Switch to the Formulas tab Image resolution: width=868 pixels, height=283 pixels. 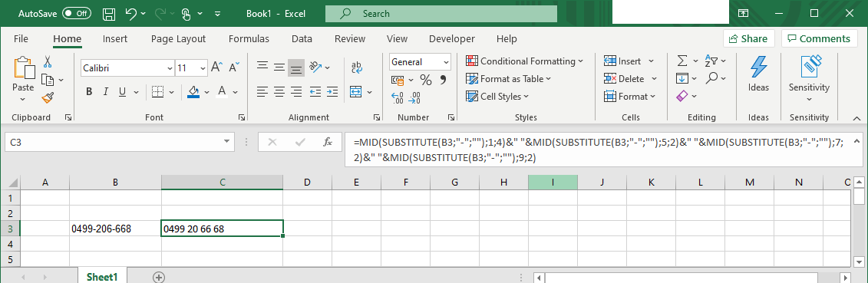click(x=249, y=38)
